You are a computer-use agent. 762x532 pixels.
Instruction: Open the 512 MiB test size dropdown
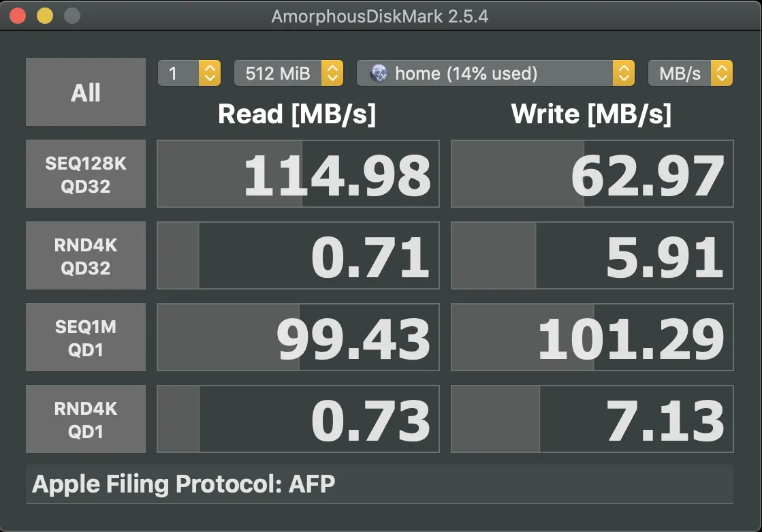point(288,74)
